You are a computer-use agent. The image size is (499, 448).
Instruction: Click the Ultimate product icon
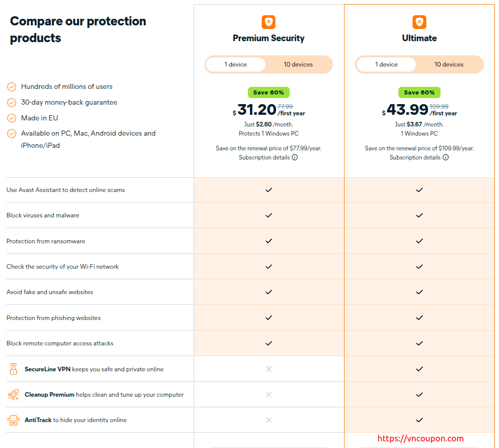(419, 22)
